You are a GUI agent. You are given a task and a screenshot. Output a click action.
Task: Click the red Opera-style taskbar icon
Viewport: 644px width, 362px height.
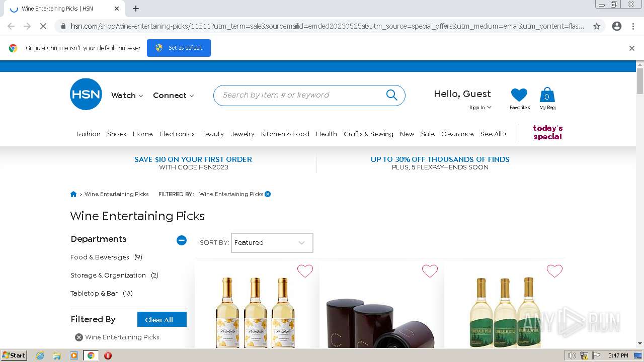point(108,355)
